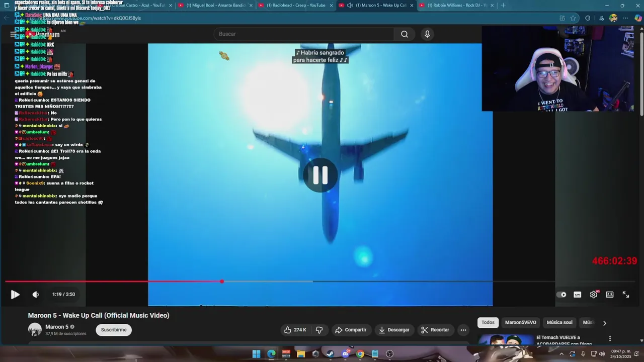Close the Robbie Williams - Rock DJ tab
The height and width of the screenshot is (362, 644).
point(493,6)
